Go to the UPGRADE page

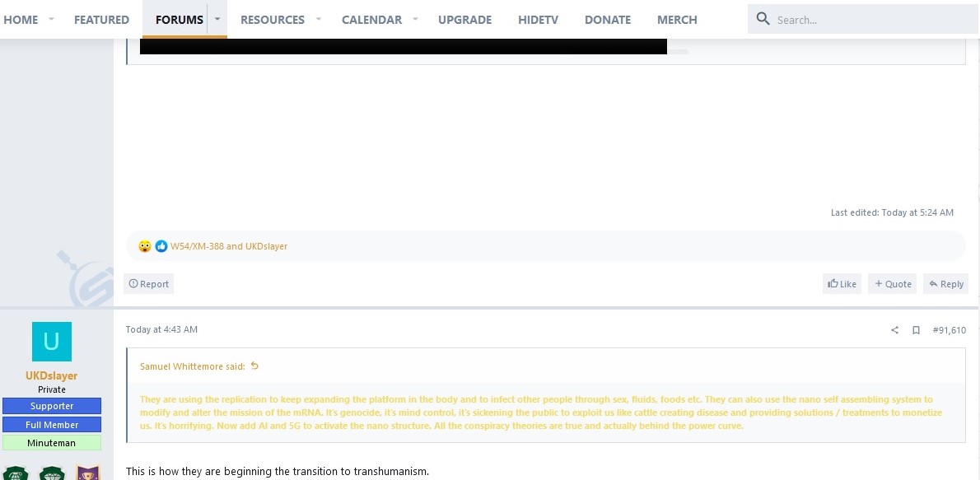point(464,20)
